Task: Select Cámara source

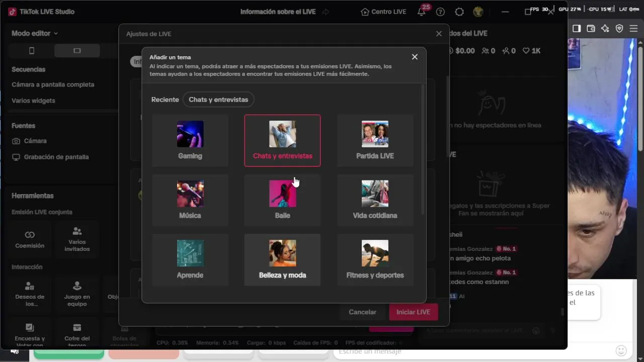Action: point(29,141)
